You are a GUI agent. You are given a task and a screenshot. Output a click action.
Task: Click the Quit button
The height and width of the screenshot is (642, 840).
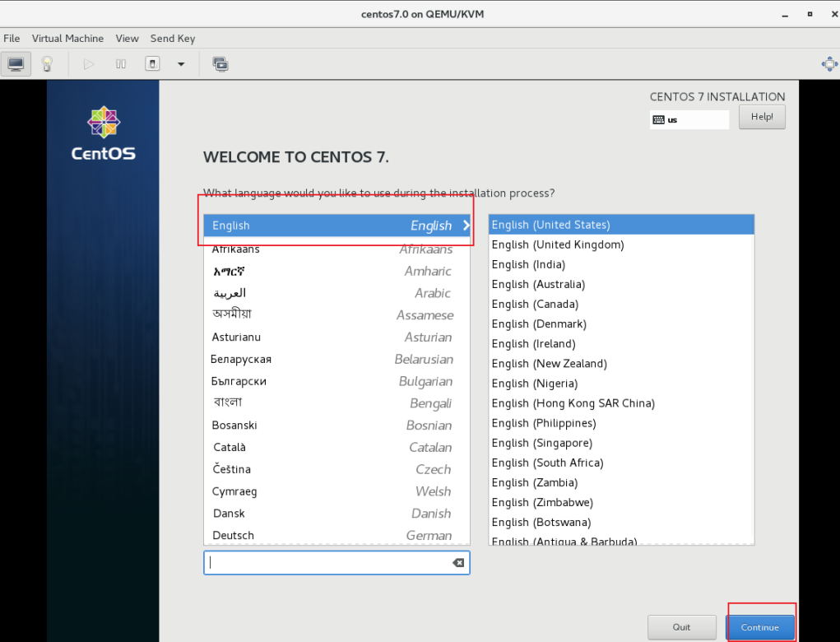click(681, 627)
